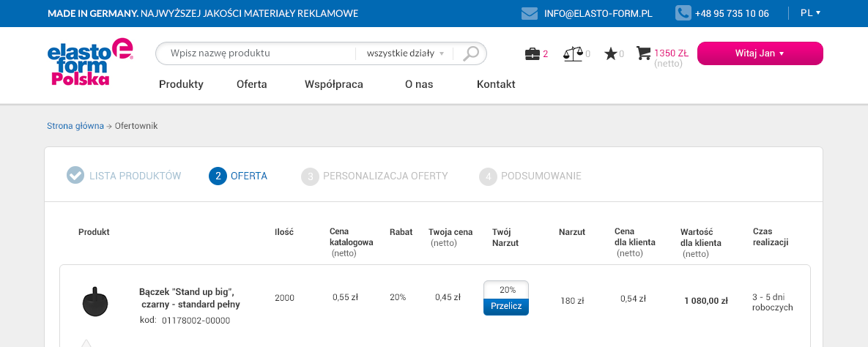
Task: Click the black spinning top product thumbnail
Action: point(95,302)
